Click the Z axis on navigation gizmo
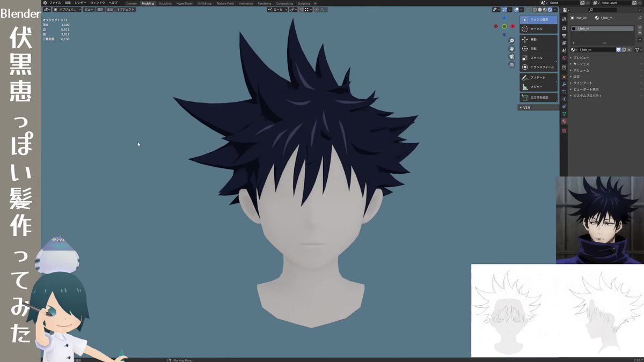The height and width of the screenshot is (362, 644). pyautogui.click(x=504, y=18)
